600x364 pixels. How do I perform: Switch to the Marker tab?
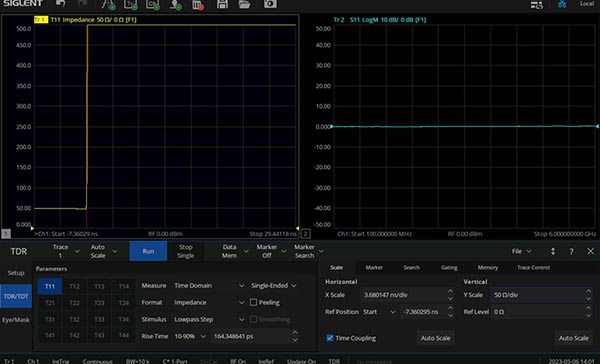pos(374,268)
